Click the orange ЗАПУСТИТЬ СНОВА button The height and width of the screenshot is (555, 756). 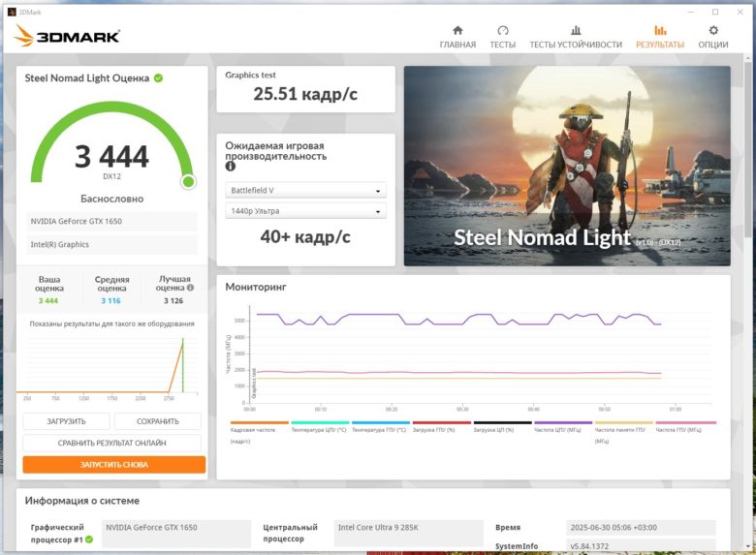[113, 464]
